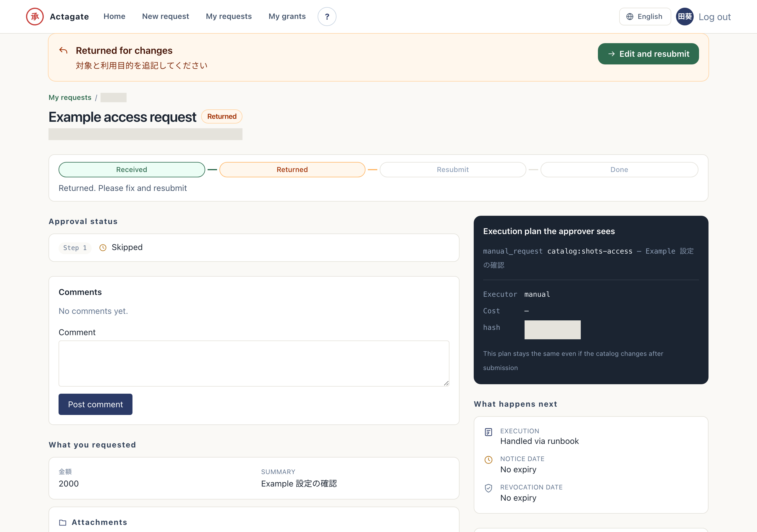Viewport: 757px width, 532px height.
Task: Click the Execution runbook icon
Action: point(488,432)
